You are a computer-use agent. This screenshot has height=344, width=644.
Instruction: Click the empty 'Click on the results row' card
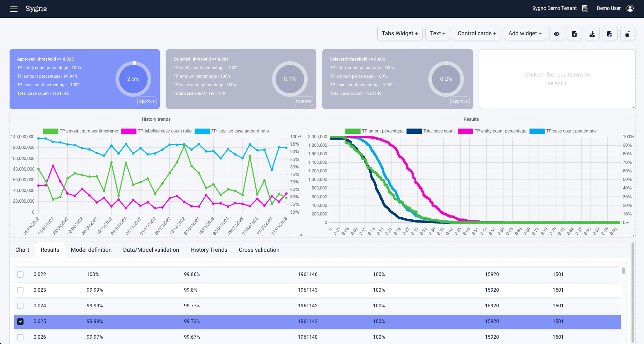(x=557, y=79)
